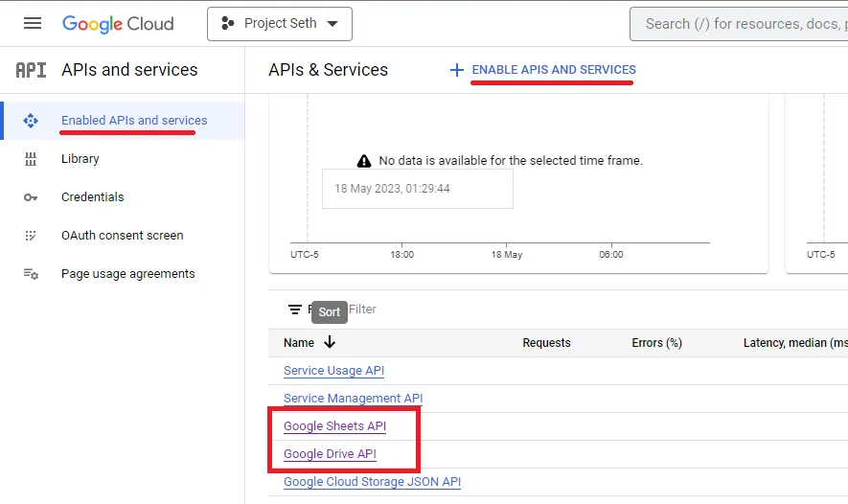Click the plus icon beside Enable APIs

[x=457, y=70]
